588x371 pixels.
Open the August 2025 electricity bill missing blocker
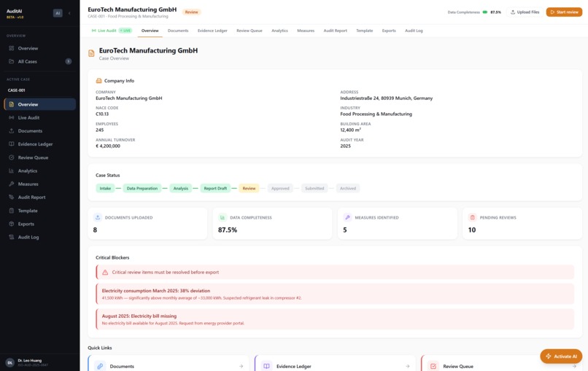335,319
